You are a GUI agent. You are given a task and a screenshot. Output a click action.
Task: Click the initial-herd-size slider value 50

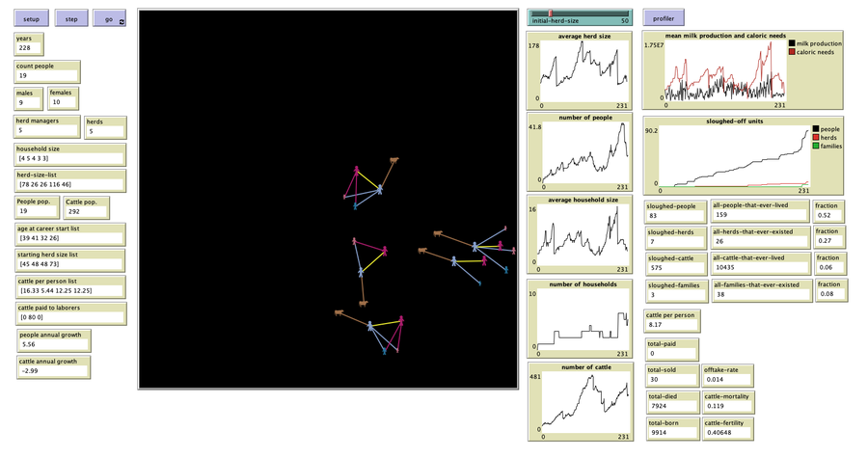click(624, 21)
